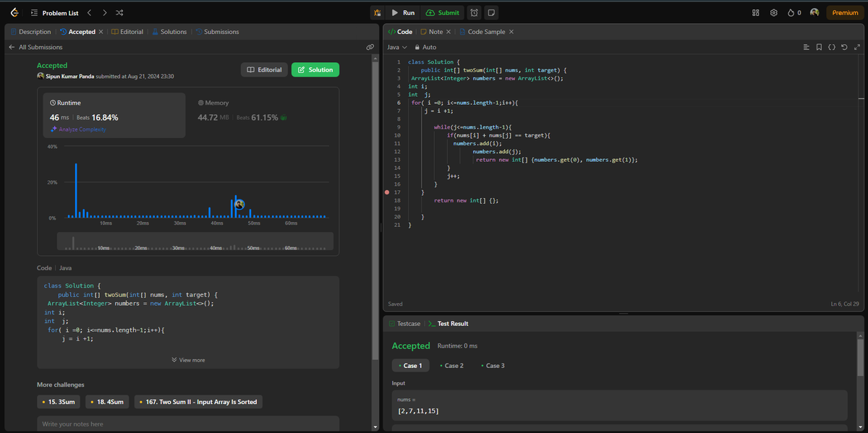Open the 15. 3Sum challenge
This screenshot has width=868, height=433.
(x=59, y=401)
